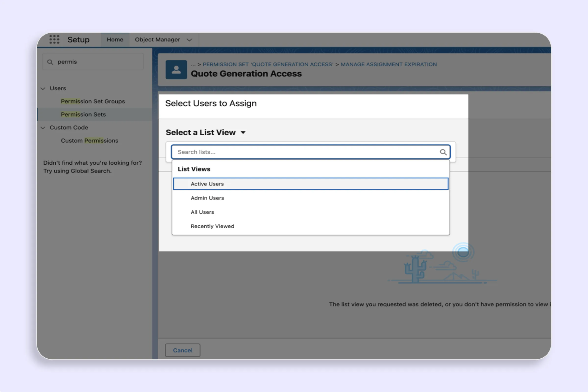The width and height of the screenshot is (588, 392).
Task: Click the magnifier icon in Search lists field
Action: coord(443,152)
